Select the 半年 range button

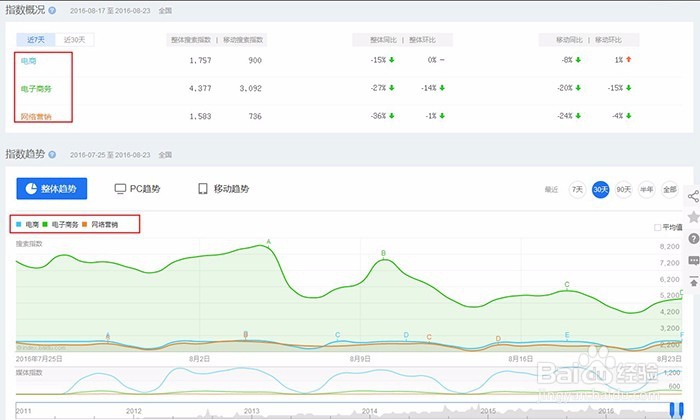point(646,189)
